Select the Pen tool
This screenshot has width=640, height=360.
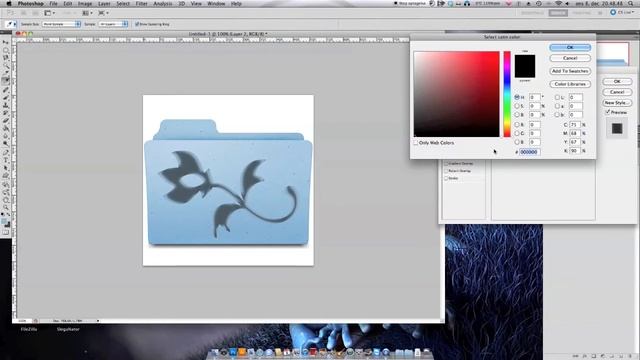pyautogui.click(x=6, y=153)
